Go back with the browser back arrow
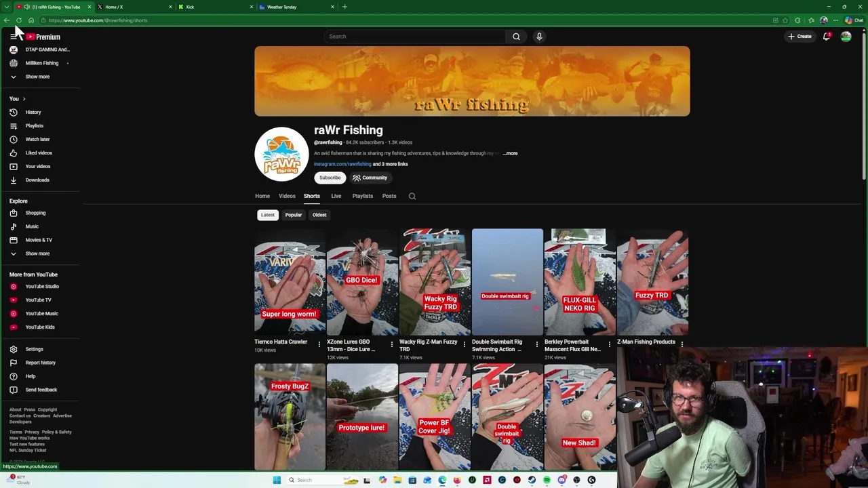This screenshot has width=868, height=488. (7, 20)
